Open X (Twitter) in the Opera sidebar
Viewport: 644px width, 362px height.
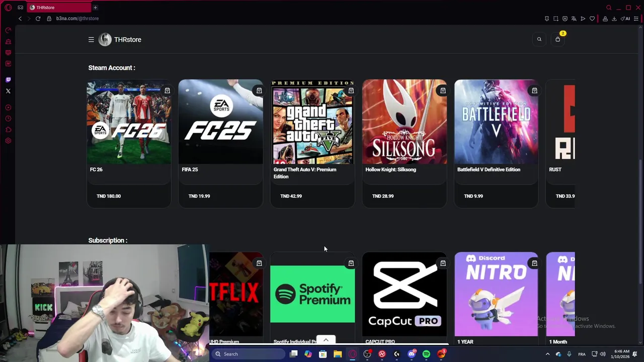8,91
